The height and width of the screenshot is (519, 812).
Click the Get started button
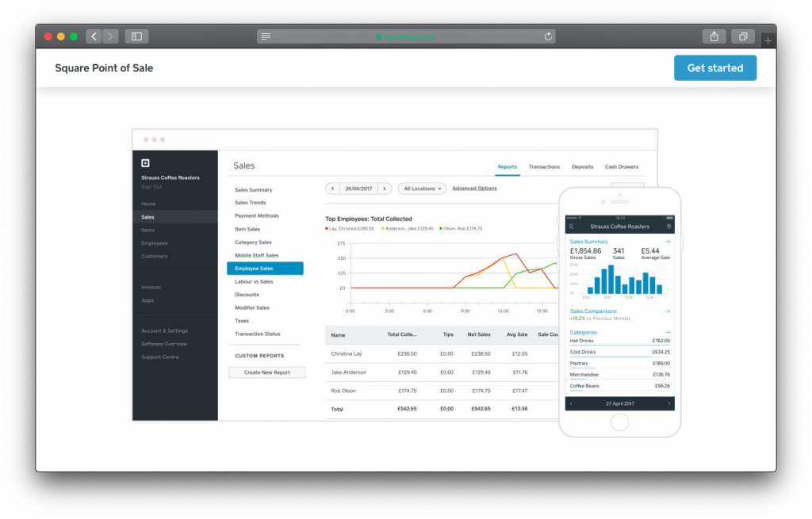[715, 68]
